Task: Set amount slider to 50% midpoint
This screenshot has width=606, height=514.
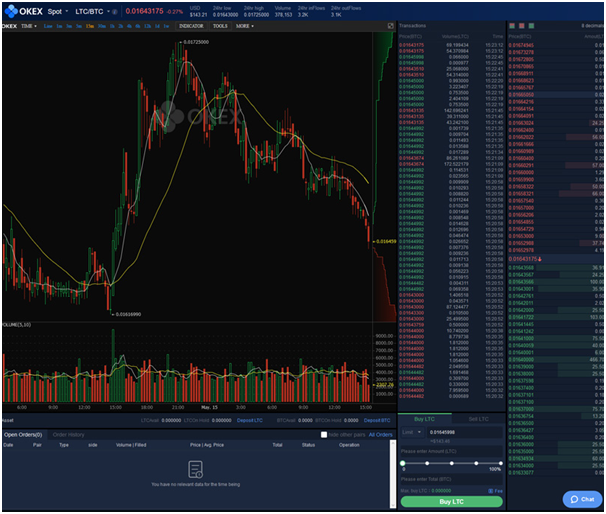Action: pyautogui.click(x=452, y=463)
